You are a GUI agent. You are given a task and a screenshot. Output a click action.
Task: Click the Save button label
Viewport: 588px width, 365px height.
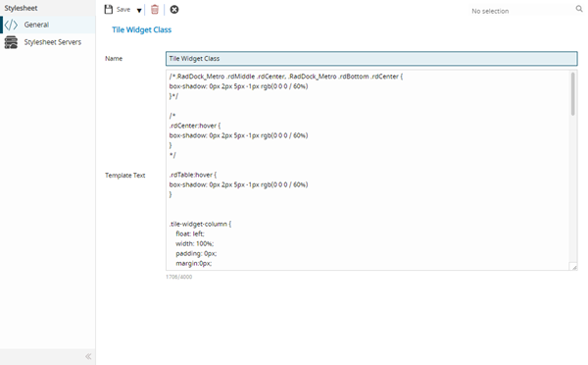coord(123,10)
